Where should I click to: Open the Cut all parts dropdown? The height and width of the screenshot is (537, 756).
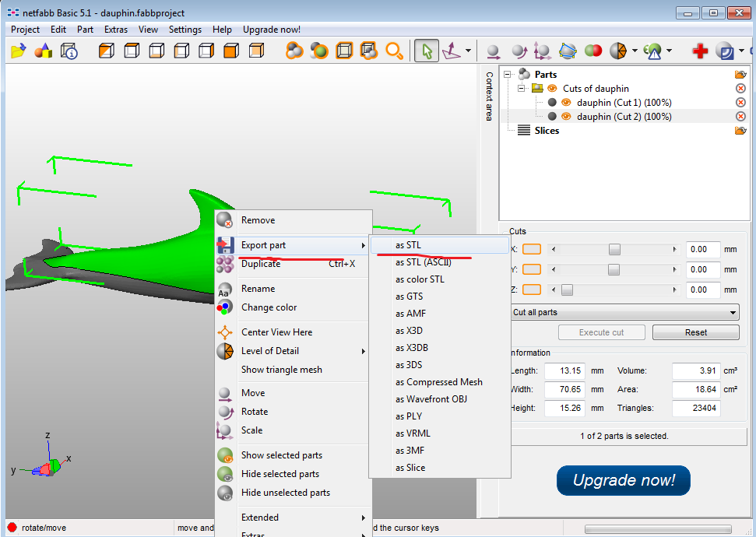(x=625, y=312)
